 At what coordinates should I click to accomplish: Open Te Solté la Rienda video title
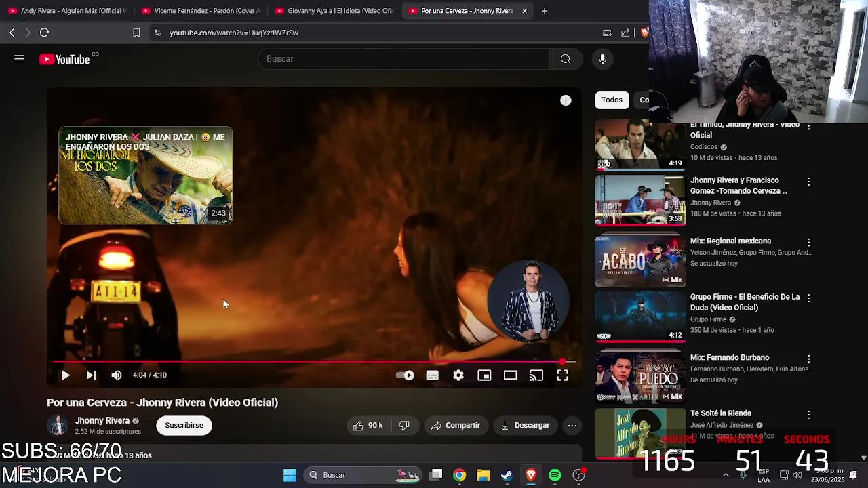tap(721, 413)
